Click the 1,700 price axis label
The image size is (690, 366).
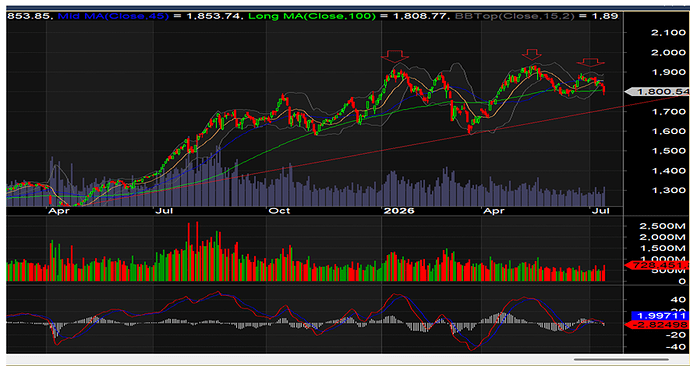(x=668, y=111)
